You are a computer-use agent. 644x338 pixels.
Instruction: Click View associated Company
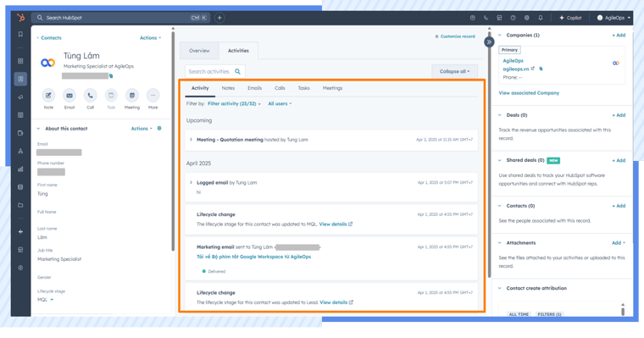pos(529,93)
